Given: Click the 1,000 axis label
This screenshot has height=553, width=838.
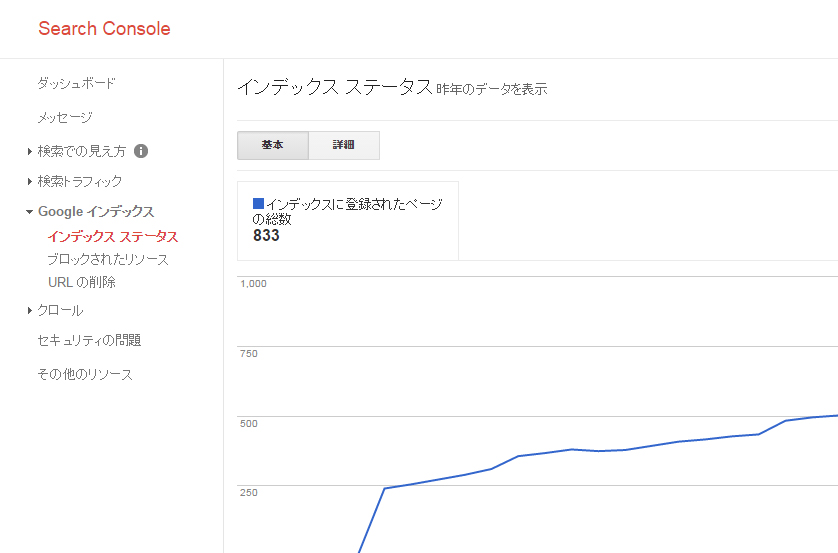Looking at the screenshot, I should coord(253,284).
